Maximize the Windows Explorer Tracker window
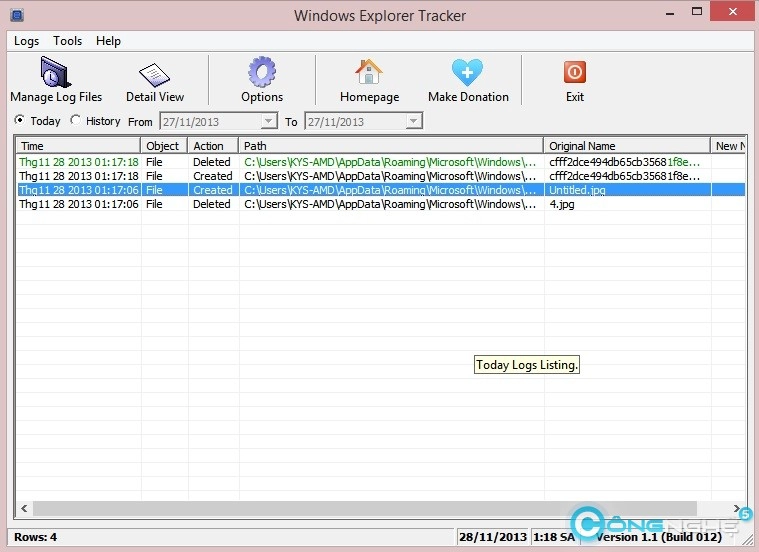Image resolution: width=759 pixels, height=552 pixels. point(697,11)
